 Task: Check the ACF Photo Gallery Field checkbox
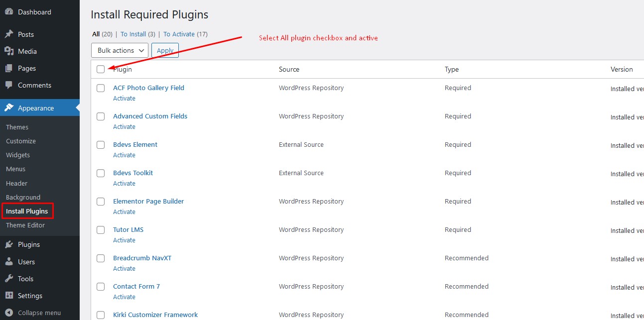[101, 88]
